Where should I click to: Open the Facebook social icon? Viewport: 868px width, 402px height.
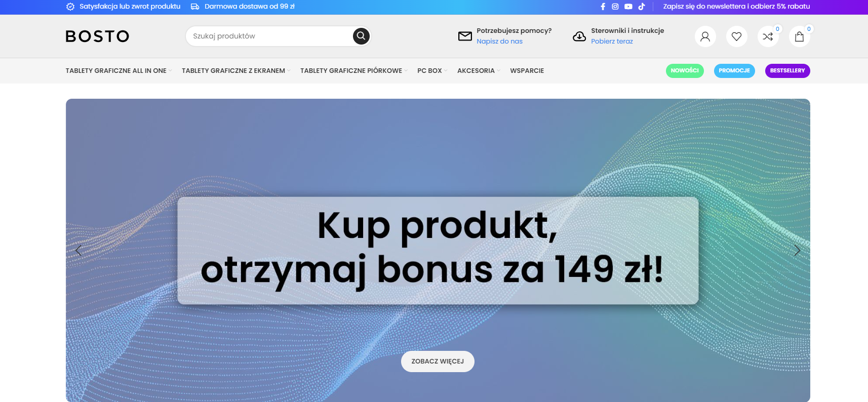(603, 7)
